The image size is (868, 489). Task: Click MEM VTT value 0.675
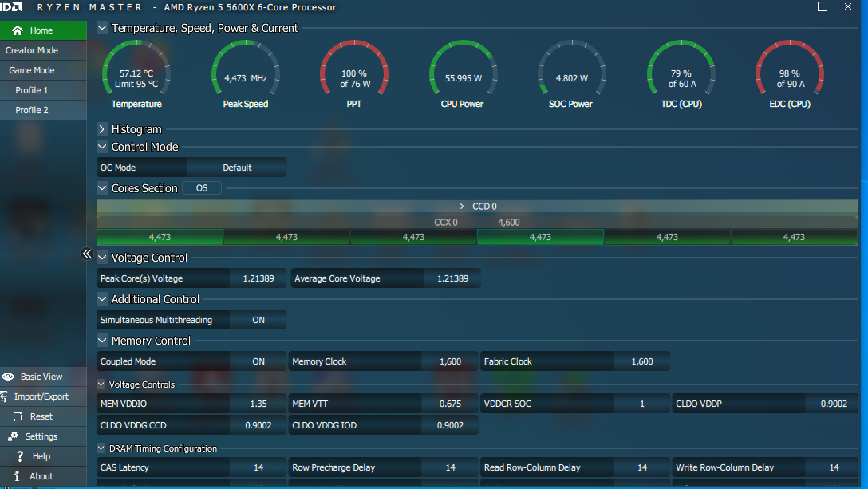tap(450, 404)
